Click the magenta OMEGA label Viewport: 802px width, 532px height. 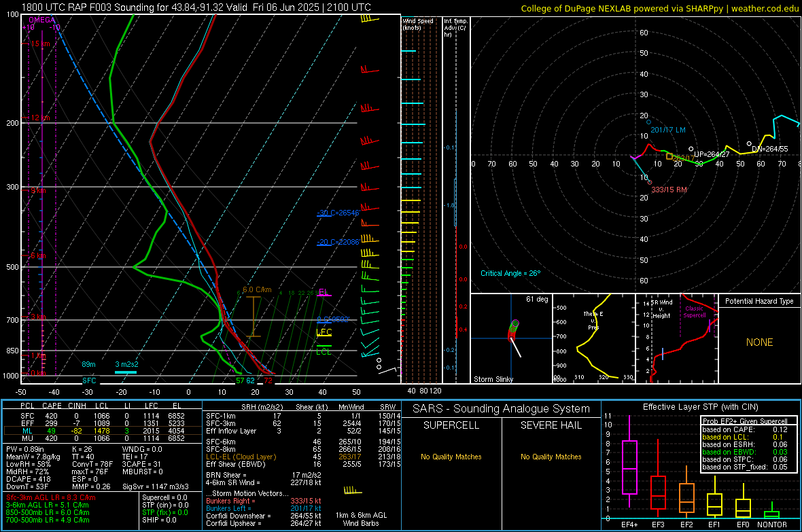42,20
